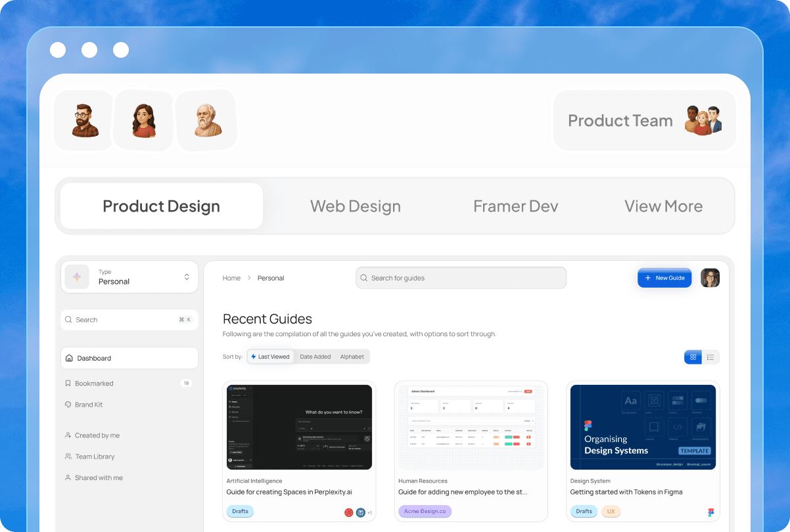This screenshot has width=790, height=532.
Task: Click the 18 count badge on Bookmarked
Action: pos(186,383)
